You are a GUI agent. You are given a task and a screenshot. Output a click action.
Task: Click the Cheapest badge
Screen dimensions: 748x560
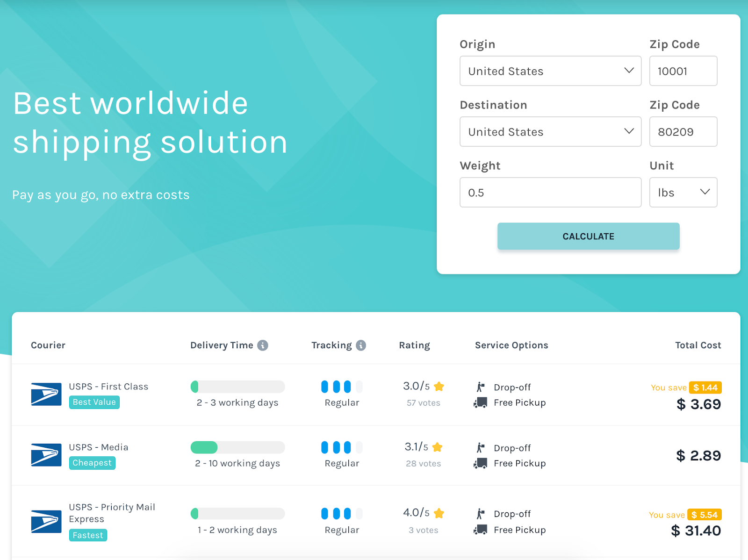[x=92, y=463]
